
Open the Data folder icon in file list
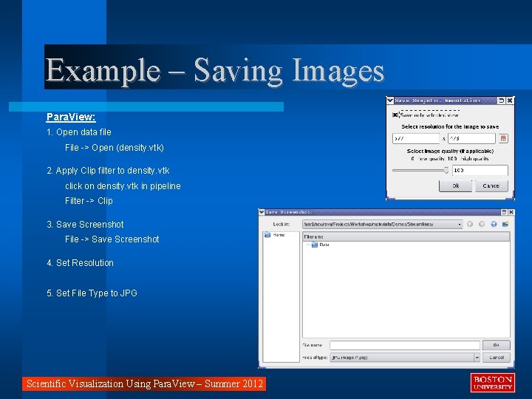coord(315,245)
